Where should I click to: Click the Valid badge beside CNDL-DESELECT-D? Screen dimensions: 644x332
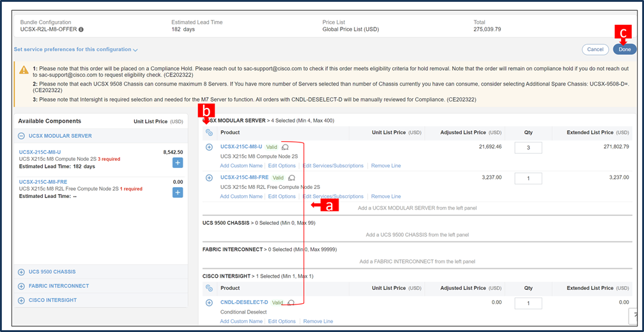click(278, 303)
